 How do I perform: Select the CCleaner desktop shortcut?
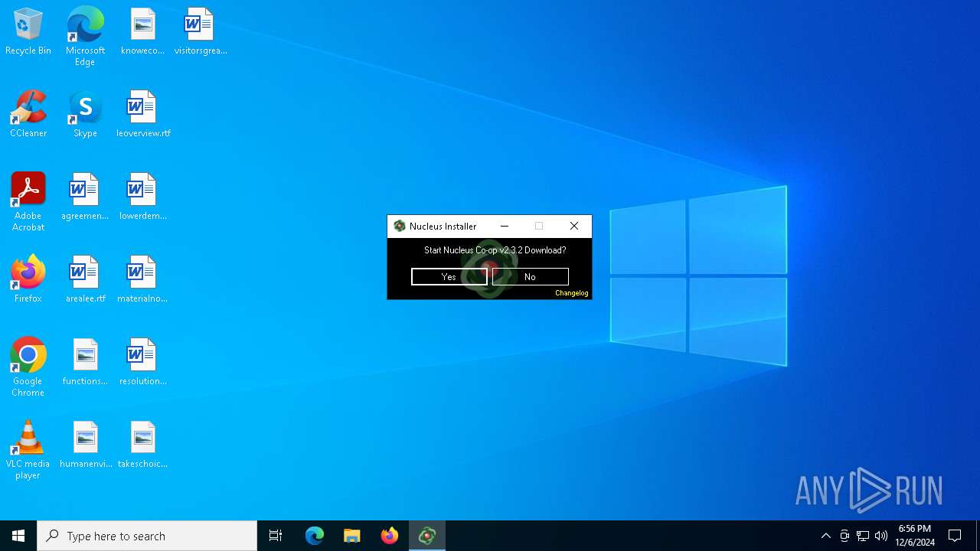tap(28, 115)
